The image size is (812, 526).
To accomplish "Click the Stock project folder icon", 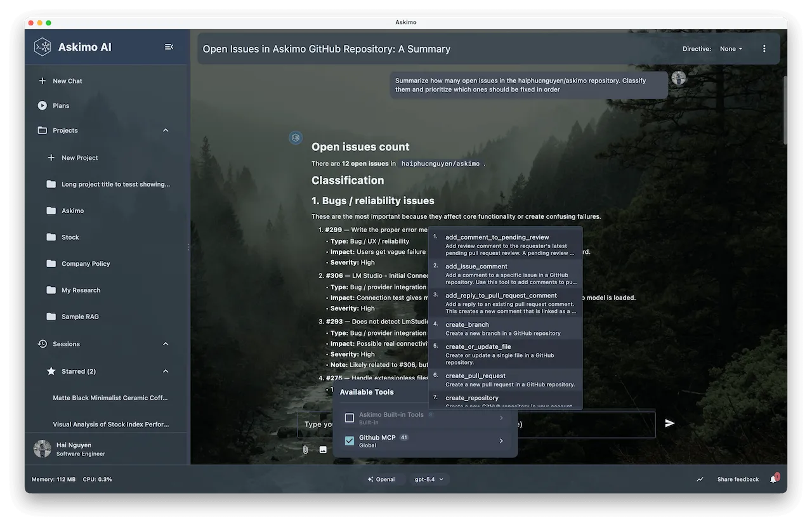I will coord(51,237).
